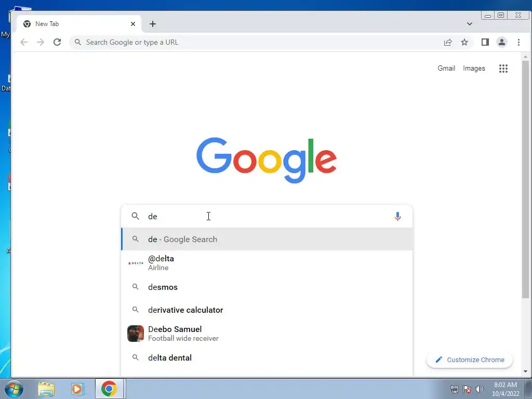Select 'de - Google Search' suggestion
The image size is (532, 399).
click(267, 239)
